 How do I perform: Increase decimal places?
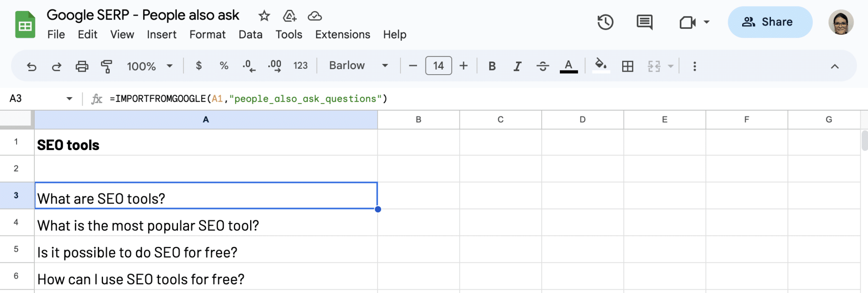(x=275, y=66)
